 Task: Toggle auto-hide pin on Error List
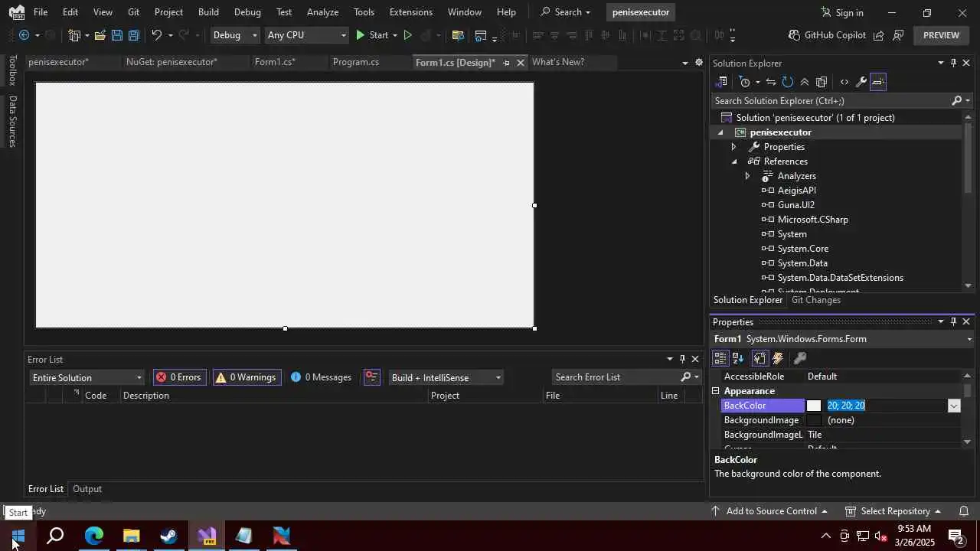[682, 359]
